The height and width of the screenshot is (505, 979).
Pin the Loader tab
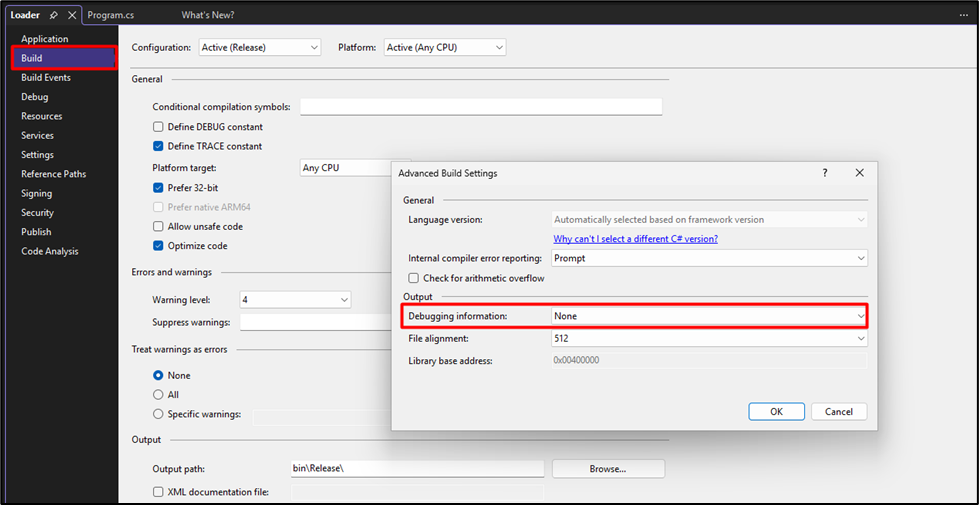[x=54, y=15]
